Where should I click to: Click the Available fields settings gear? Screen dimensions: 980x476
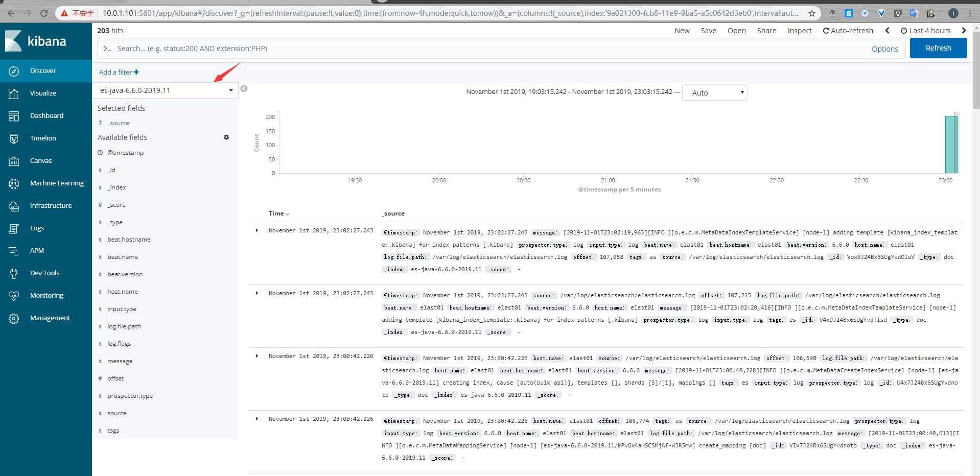point(226,137)
